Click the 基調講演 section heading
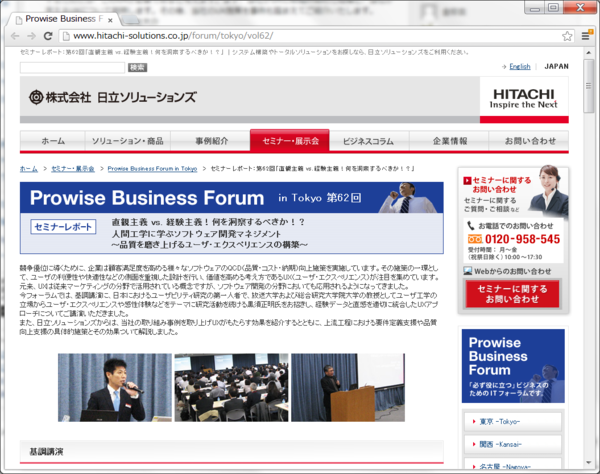The image size is (600, 474). pos(46,452)
